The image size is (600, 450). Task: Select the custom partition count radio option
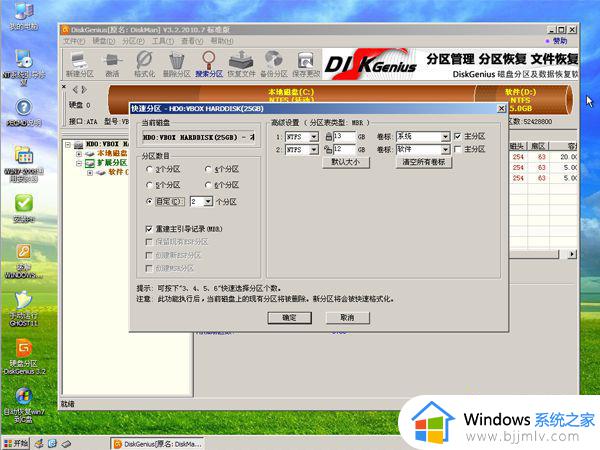[x=150, y=201]
